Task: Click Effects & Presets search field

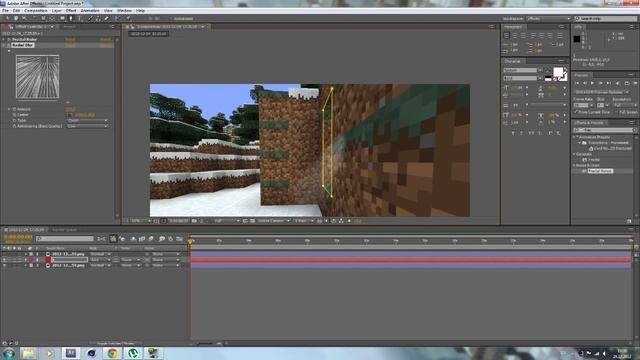Action: click(604, 130)
